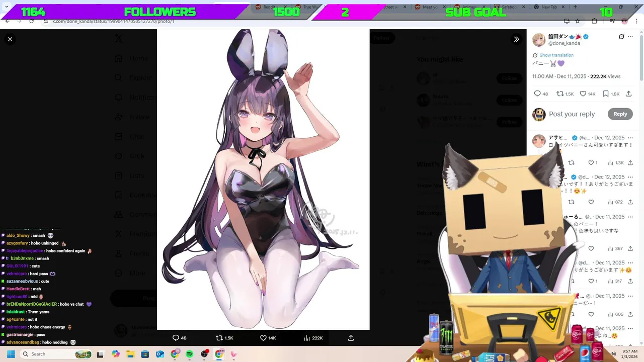Switch to the Meet yo... browser tab

(430, 7)
